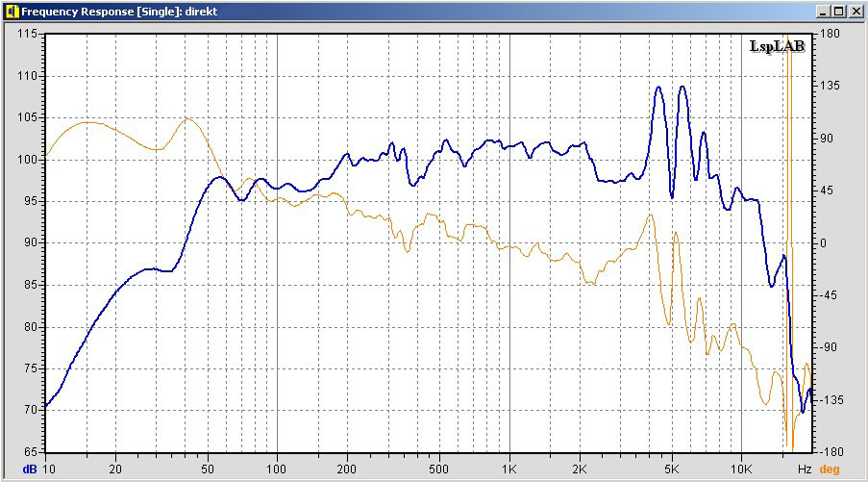
Task: Click the '110' dB axis value
Action: (x=27, y=76)
